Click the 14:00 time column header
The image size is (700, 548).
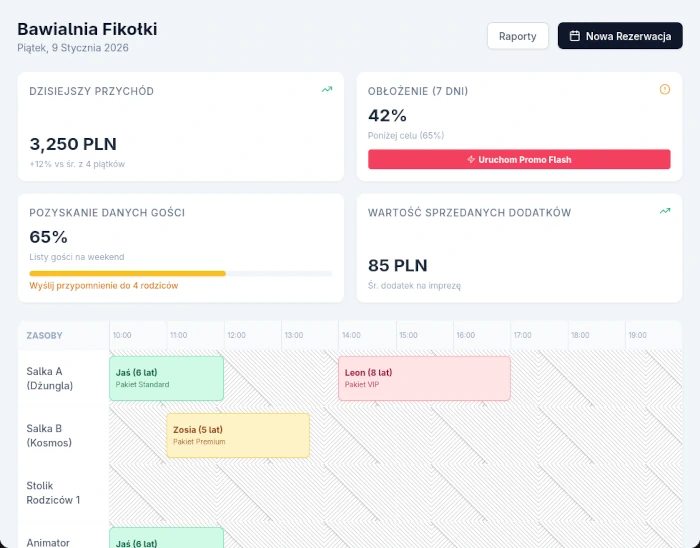[x=351, y=335]
